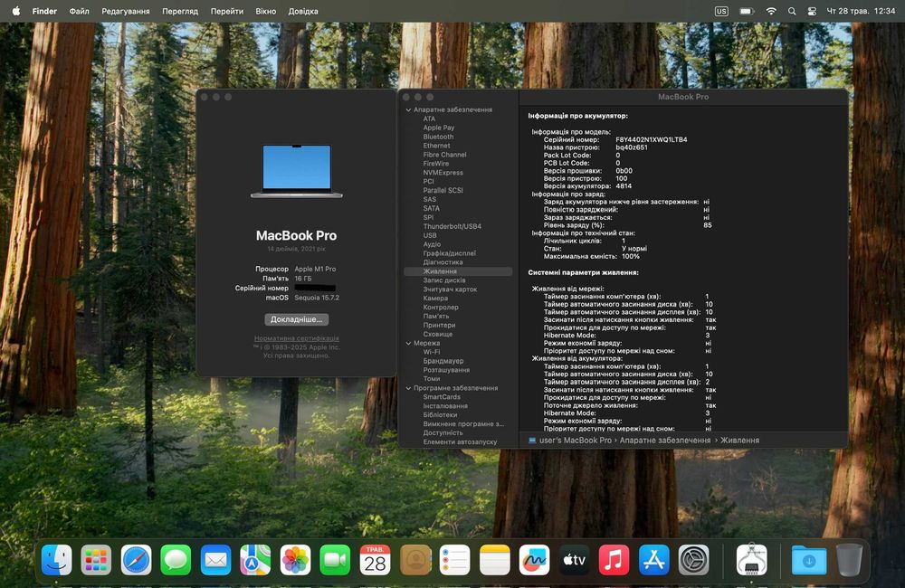Image resolution: width=905 pixels, height=588 pixels.
Task: Open Mail app in the Dock
Action: (x=216, y=560)
